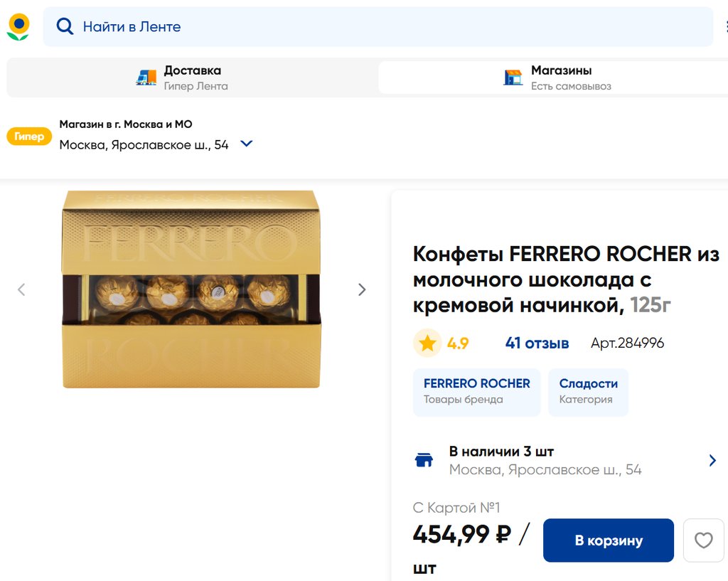Open the Сладости category
Image resolution: width=728 pixels, height=581 pixels.
point(588,391)
